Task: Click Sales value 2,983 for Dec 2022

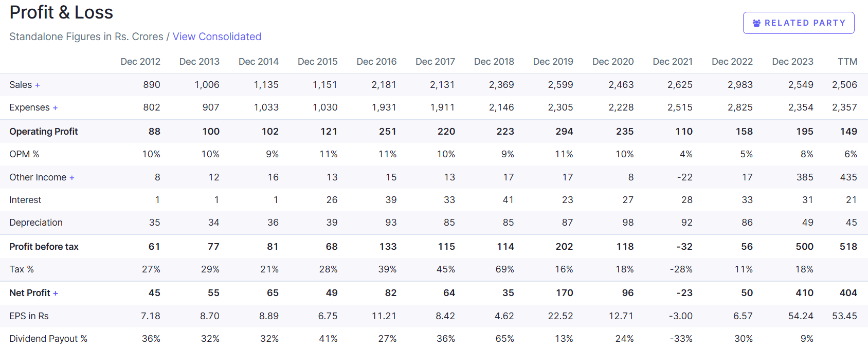Action: [740, 85]
